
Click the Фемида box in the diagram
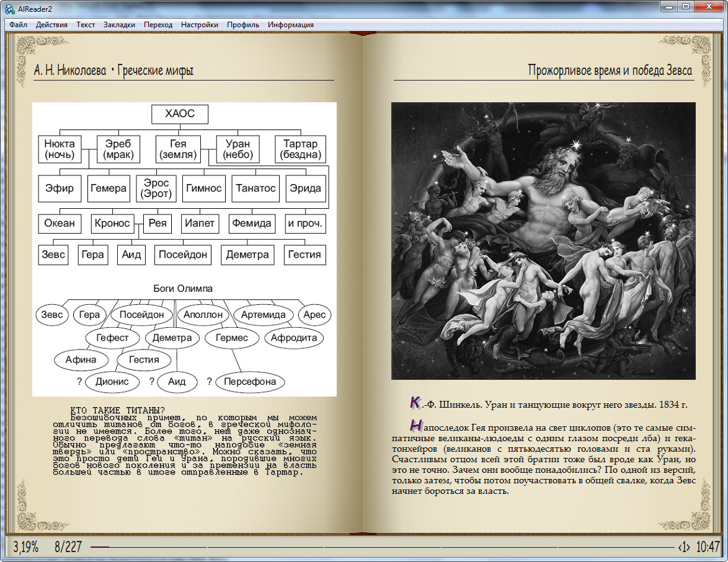point(252,223)
